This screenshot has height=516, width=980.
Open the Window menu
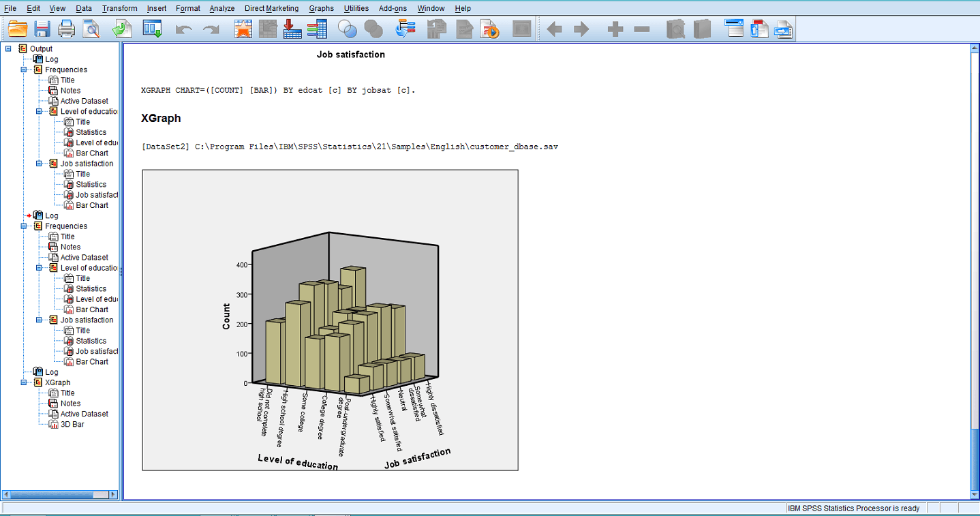pos(431,8)
